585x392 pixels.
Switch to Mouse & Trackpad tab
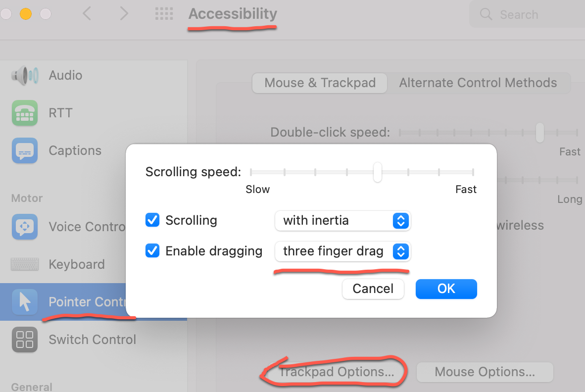[x=320, y=83]
